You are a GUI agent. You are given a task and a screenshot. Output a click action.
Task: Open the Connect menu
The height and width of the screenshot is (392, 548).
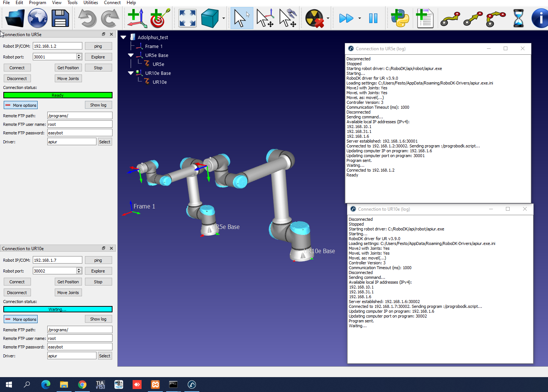click(x=112, y=3)
